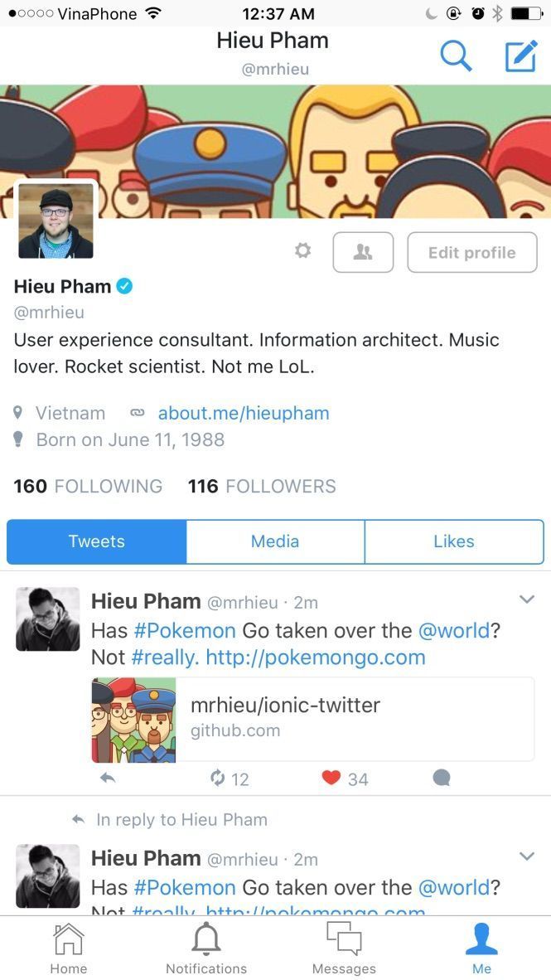Expand the first tweet's chevron menu

pos(527,599)
